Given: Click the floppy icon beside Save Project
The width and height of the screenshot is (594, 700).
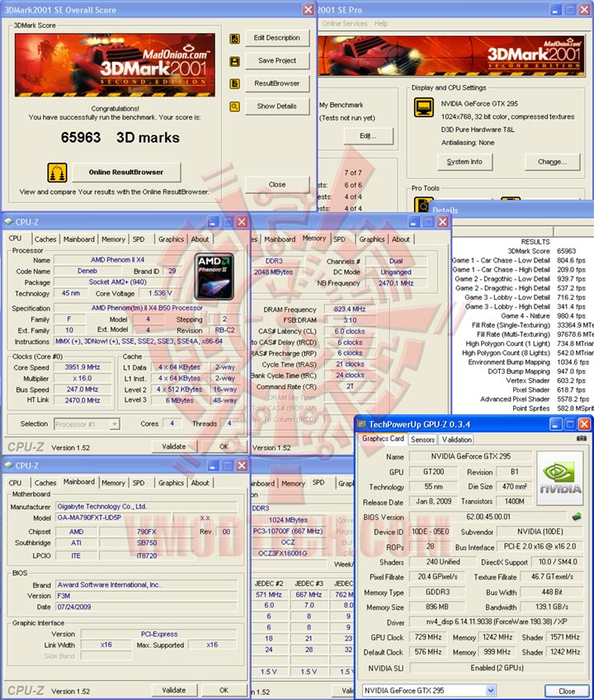Looking at the screenshot, I should [235, 61].
